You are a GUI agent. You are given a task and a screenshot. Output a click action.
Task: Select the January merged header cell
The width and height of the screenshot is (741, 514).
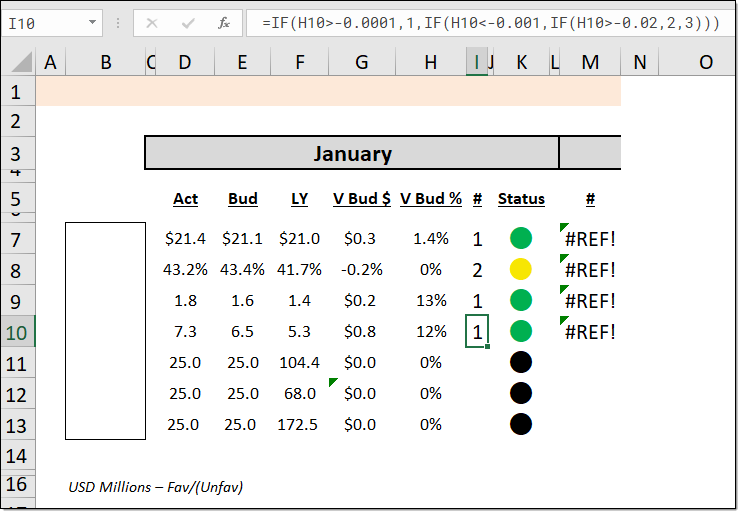coord(352,153)
